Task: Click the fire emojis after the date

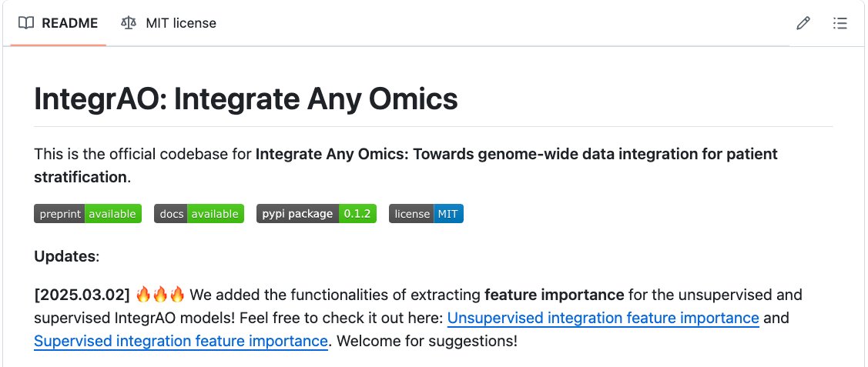Action: (x=160, y=295)
